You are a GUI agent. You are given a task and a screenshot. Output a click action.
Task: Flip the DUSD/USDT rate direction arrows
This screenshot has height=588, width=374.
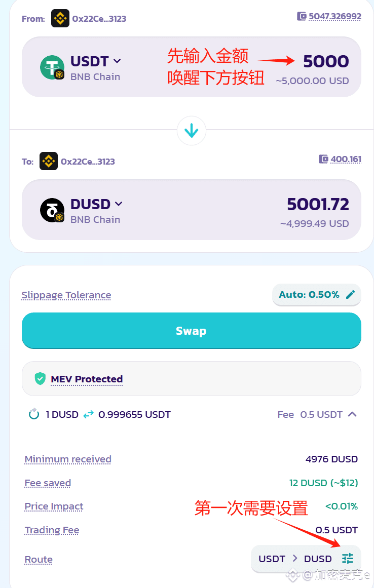tap(89, 414)
